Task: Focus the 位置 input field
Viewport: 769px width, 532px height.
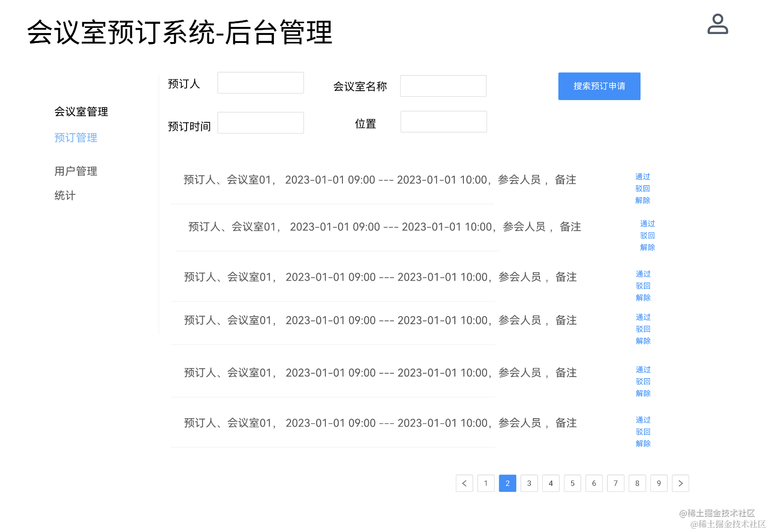Action: click(x=444, y=122)
